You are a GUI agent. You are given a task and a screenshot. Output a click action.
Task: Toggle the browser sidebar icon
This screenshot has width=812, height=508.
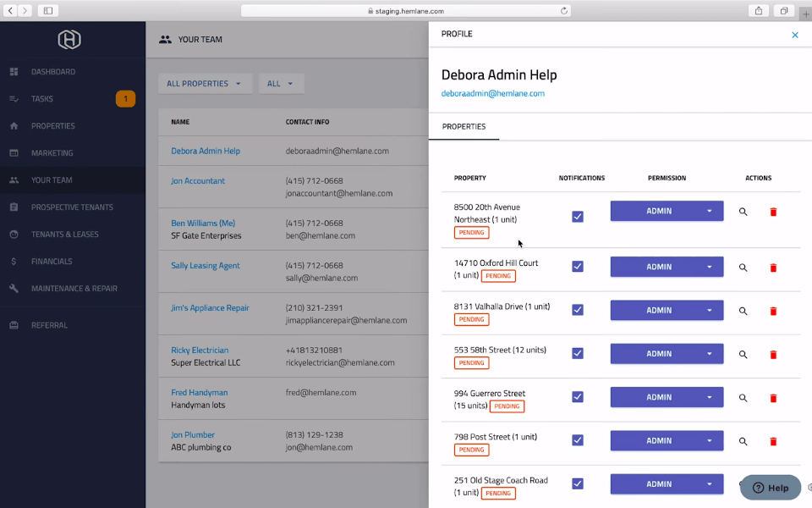tap(48, 10)
